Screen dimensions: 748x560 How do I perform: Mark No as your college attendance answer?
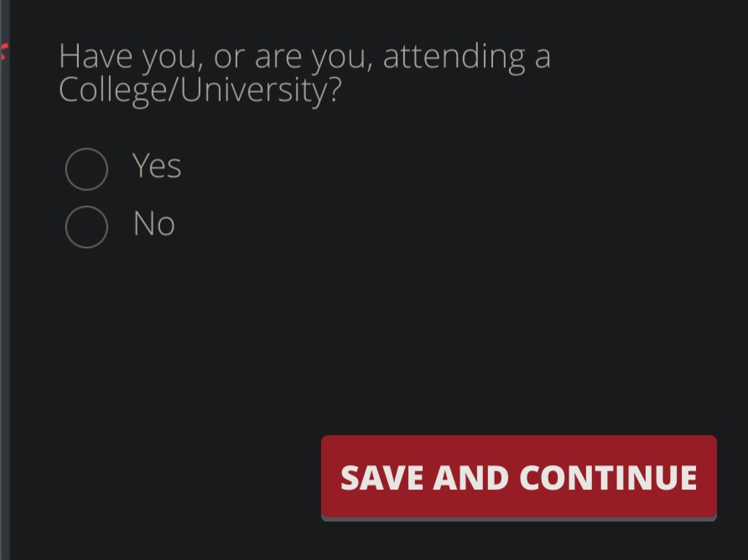[x=86, y=226]
